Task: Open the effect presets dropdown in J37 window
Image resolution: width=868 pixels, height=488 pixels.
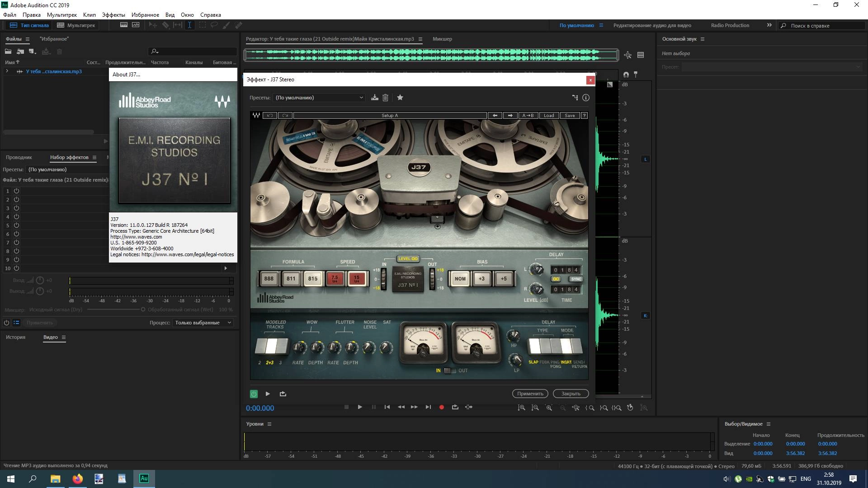Action: click(x=319, y=98)
